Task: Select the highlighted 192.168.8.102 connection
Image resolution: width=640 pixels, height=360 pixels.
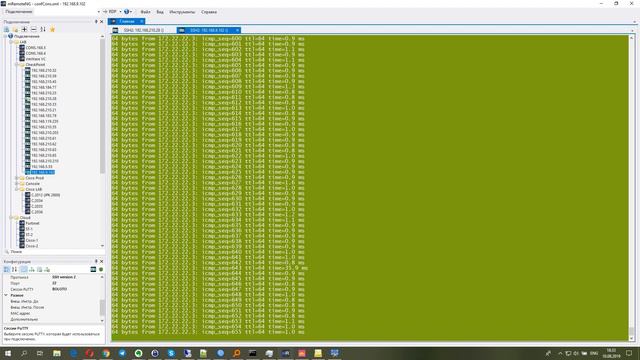Action: tap(43, 172)
